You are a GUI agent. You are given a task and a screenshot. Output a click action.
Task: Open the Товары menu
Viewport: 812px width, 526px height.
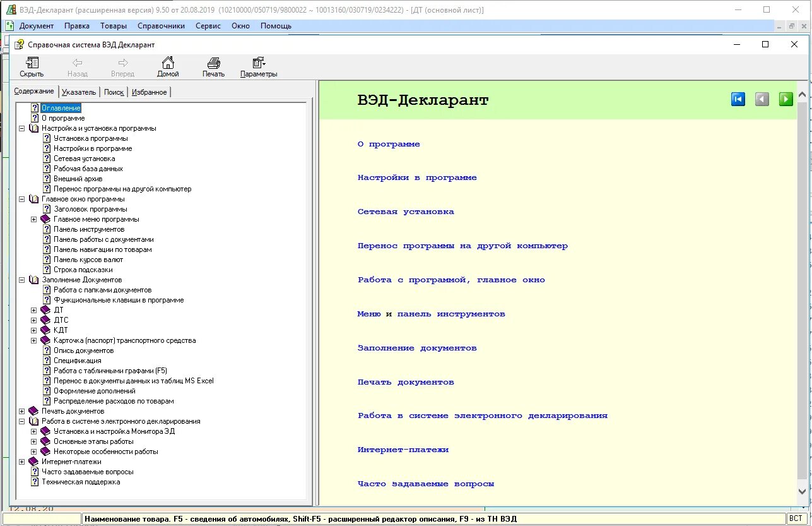[x=113, y=26]
